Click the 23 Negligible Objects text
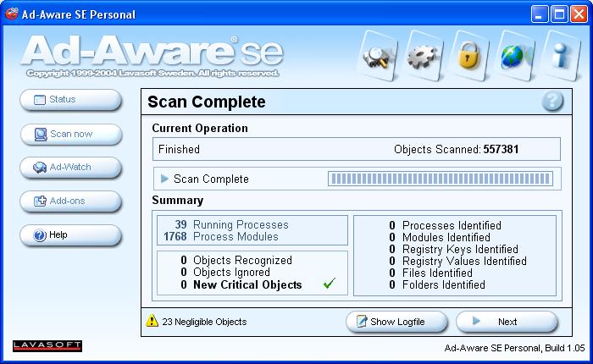Viewport: 593px width, 364px height. [204, 322]
